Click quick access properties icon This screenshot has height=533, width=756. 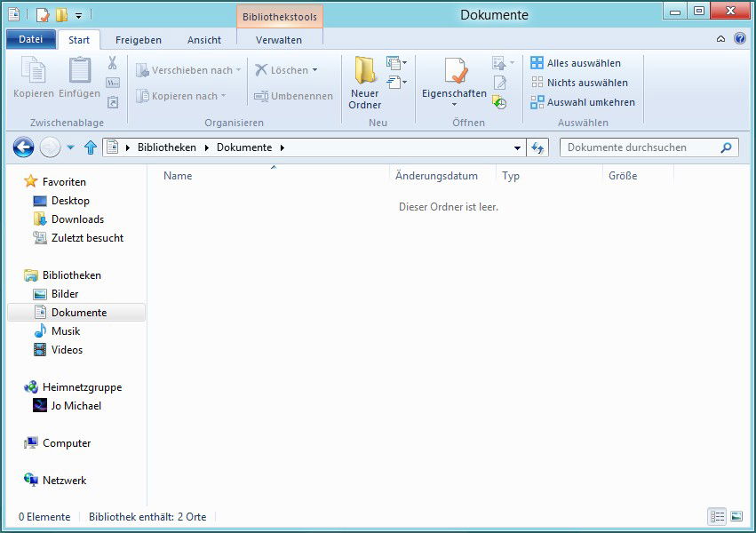tap(43, 15)
